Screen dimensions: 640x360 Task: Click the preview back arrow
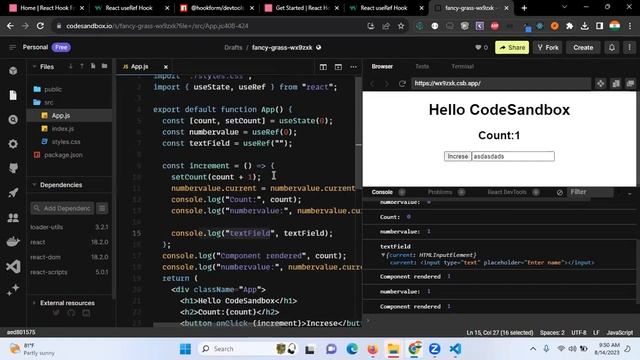point(372,84)
